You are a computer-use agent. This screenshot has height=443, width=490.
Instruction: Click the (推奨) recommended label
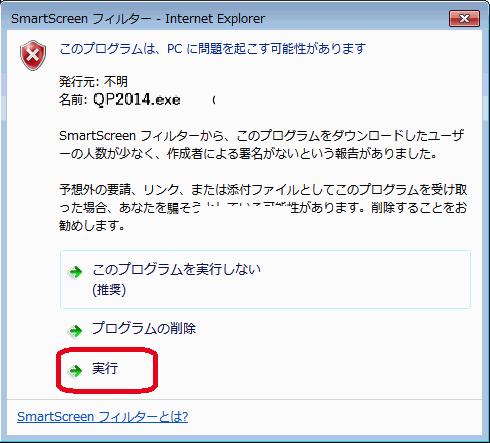click(x=109, y=290)
